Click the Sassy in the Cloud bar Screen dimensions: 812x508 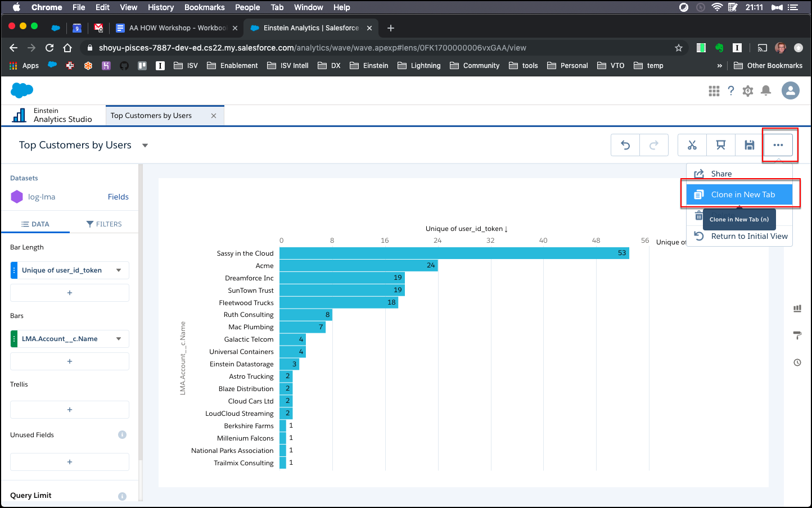point(454,253)
